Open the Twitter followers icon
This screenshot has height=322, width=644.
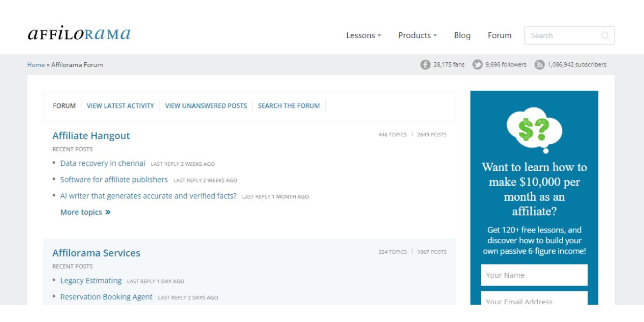click(x=477, y=65)
